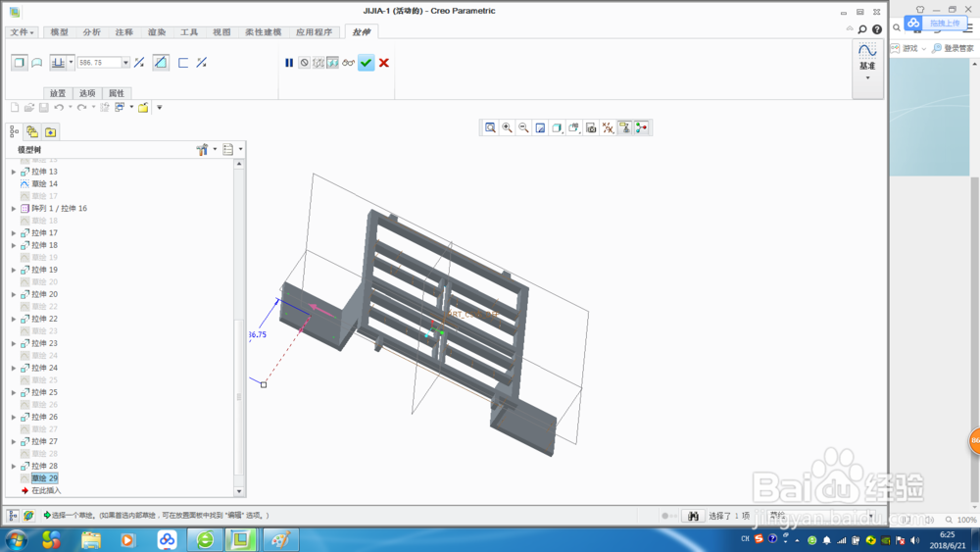Open the model tree show options icon
This screenshot has width=980, height=552.
tap(228, 149)
